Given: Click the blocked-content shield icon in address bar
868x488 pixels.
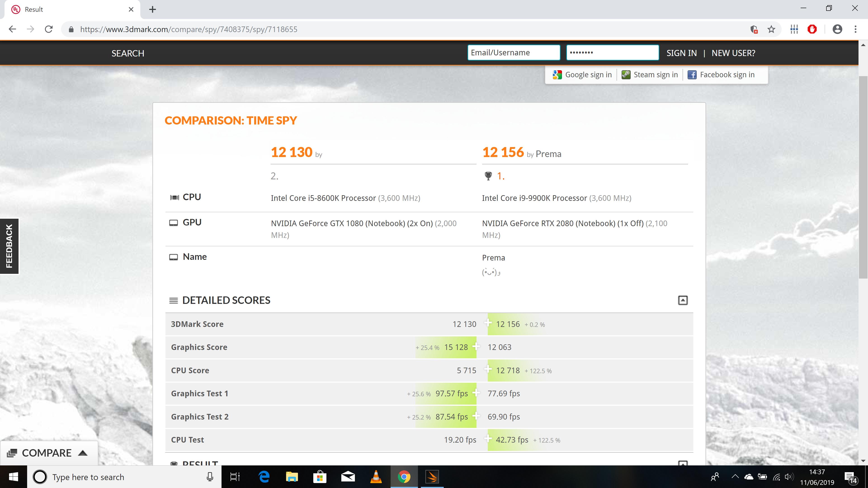Looking at the screenshot, I should (x=754, y=29).
